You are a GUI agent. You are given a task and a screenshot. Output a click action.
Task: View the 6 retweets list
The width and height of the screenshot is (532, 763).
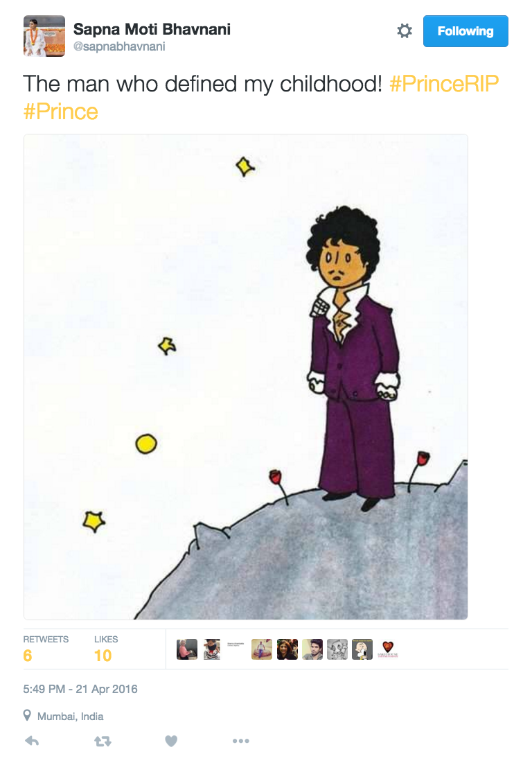[46, 649]
